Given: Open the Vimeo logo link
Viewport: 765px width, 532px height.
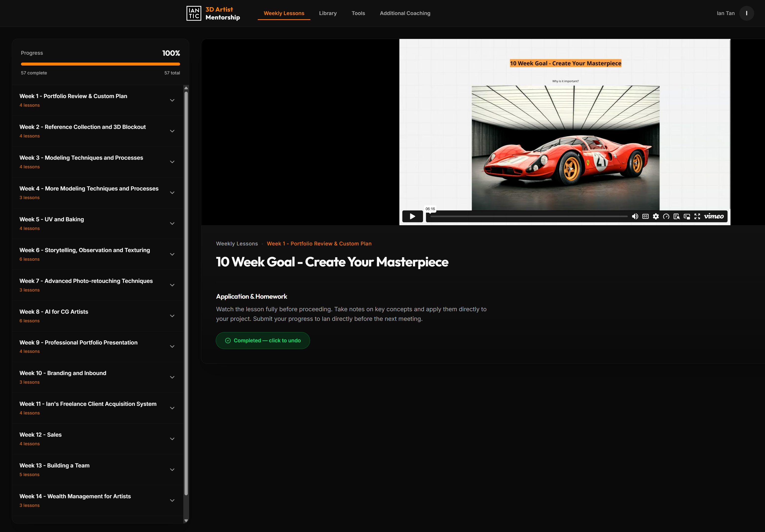Looking at the screenshot, I should click(x=714, y=216).
